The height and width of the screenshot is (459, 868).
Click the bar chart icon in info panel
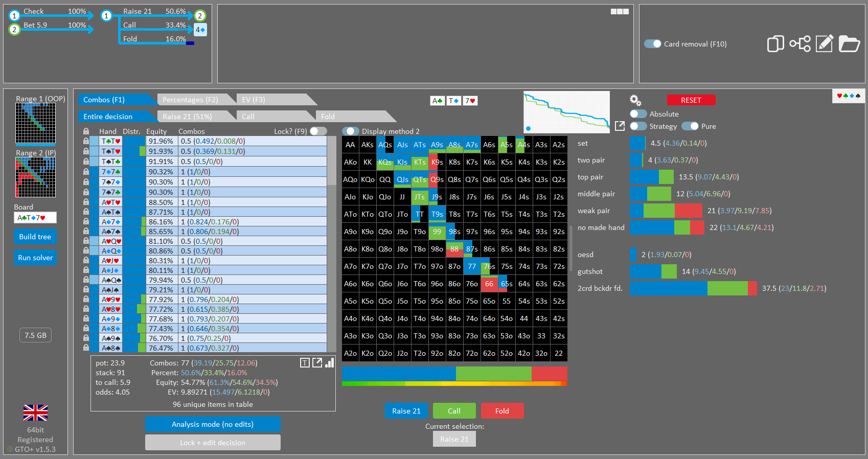point(330,363)
